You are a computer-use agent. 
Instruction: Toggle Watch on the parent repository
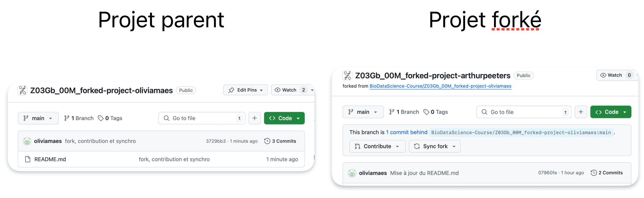pos(290,90)
